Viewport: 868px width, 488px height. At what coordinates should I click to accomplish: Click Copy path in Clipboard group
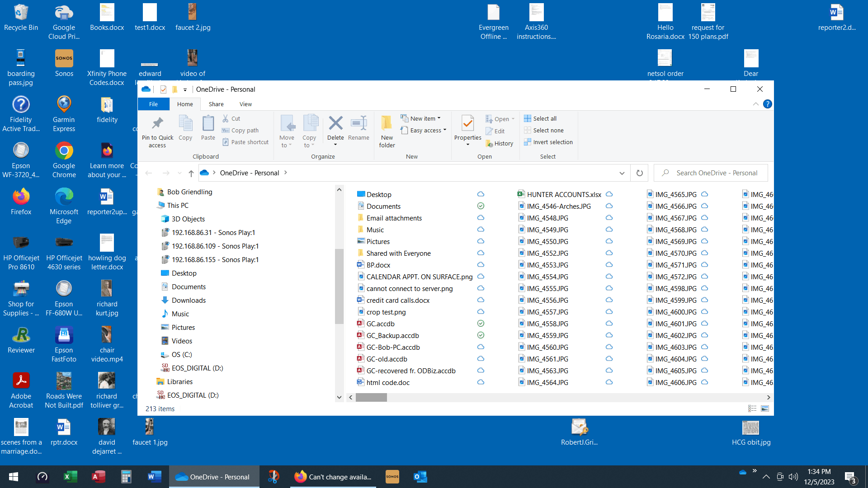click(x=241, y=130)
